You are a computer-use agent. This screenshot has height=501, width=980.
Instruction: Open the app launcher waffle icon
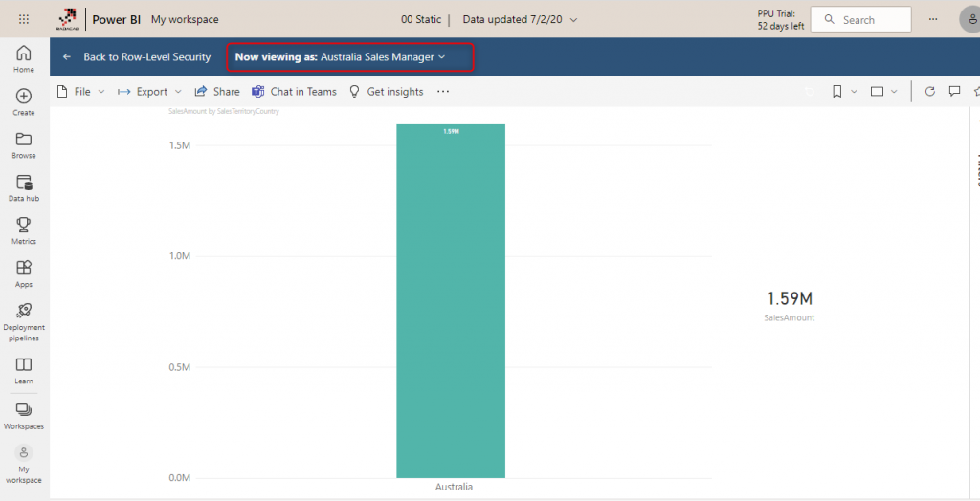click(24, 19)
